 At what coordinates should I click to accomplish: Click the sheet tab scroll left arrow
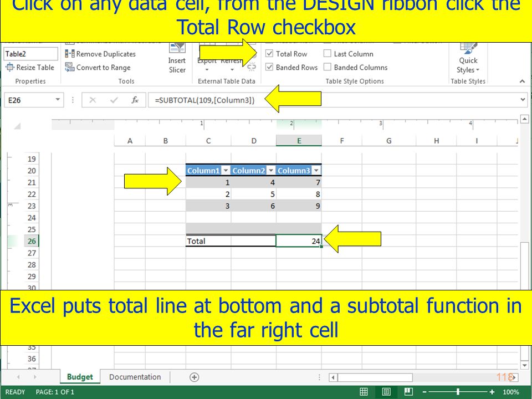(18, 377)
